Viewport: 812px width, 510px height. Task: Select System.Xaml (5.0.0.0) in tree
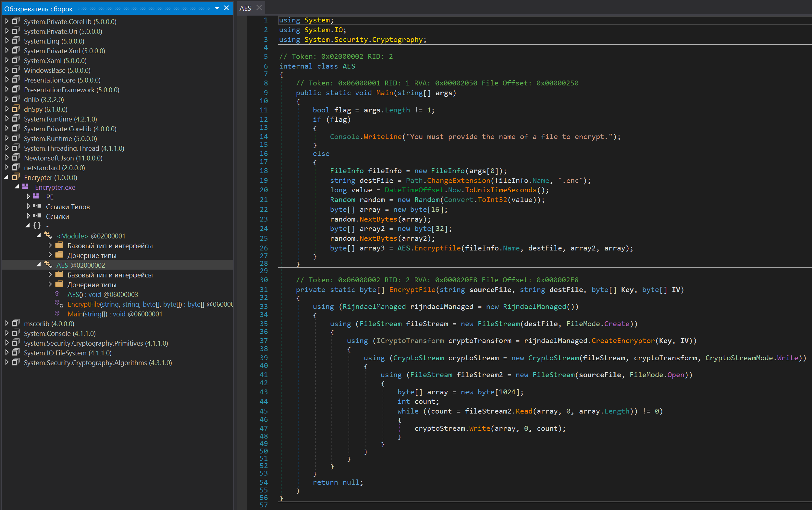tap(55, 60)
